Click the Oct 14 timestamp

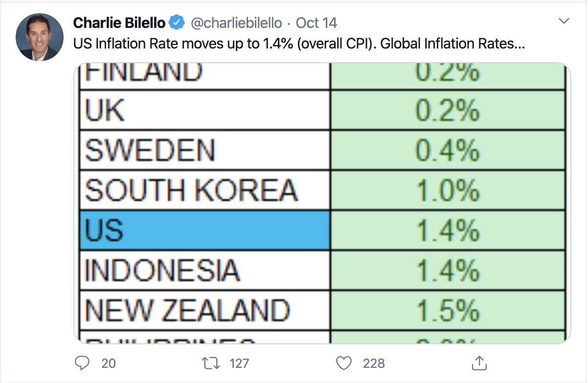point(317,23)
